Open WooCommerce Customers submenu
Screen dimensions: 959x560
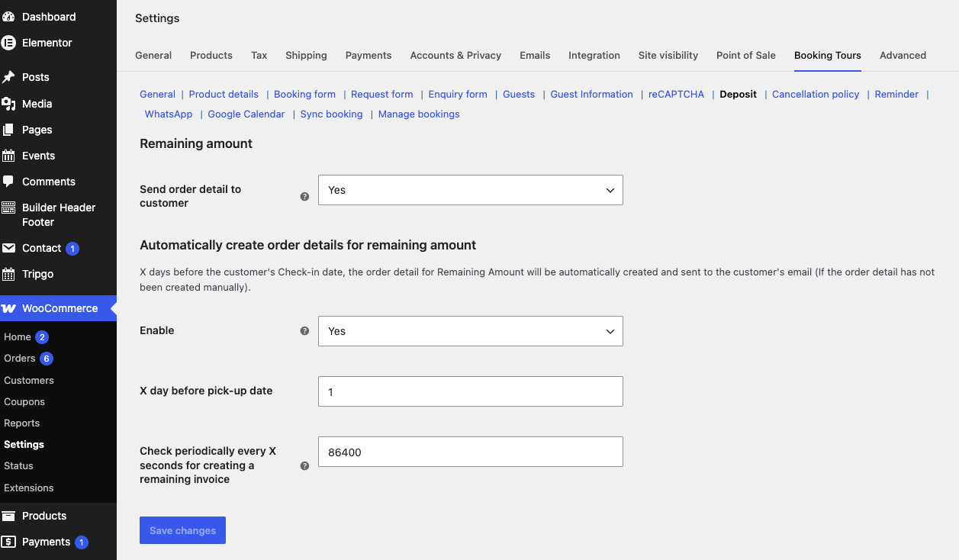tap(29, 380)
